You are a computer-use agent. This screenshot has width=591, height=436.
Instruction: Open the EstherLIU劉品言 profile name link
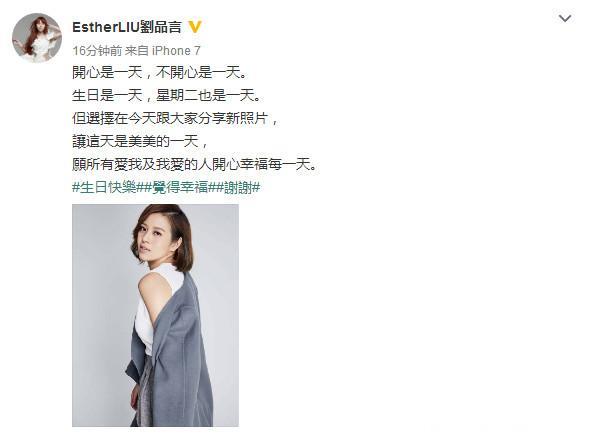tap(127, 27)
